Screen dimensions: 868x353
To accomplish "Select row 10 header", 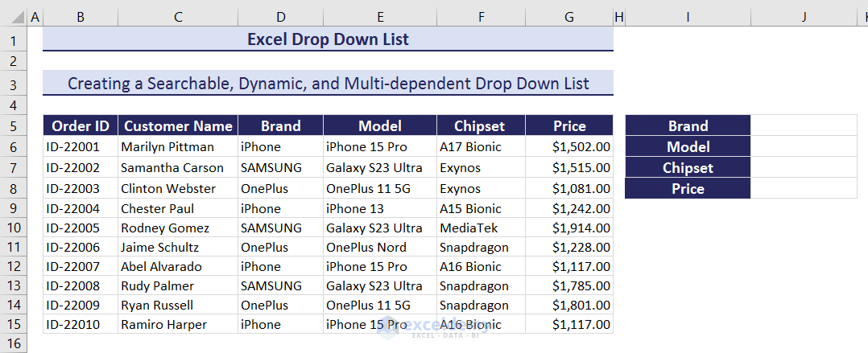I will click(13, 228).
